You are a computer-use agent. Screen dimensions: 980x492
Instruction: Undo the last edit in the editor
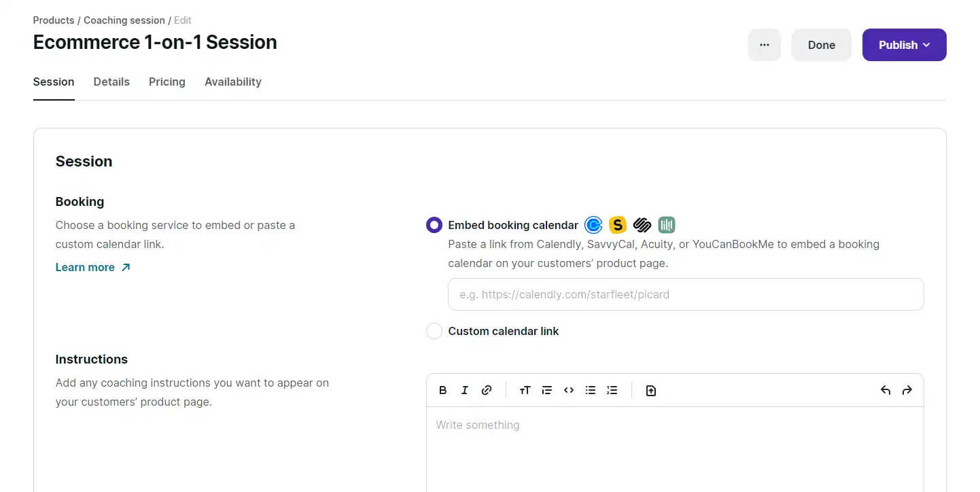(x=886, y=390)
